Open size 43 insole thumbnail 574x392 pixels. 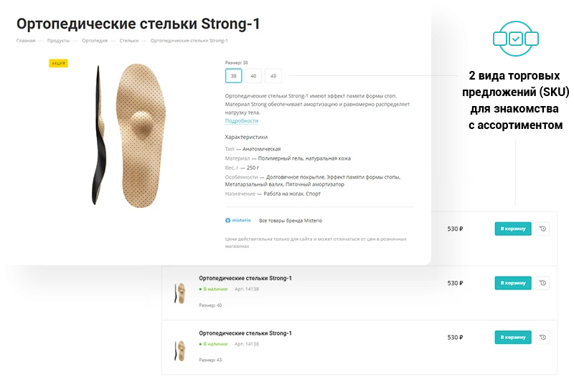point(180,350)
